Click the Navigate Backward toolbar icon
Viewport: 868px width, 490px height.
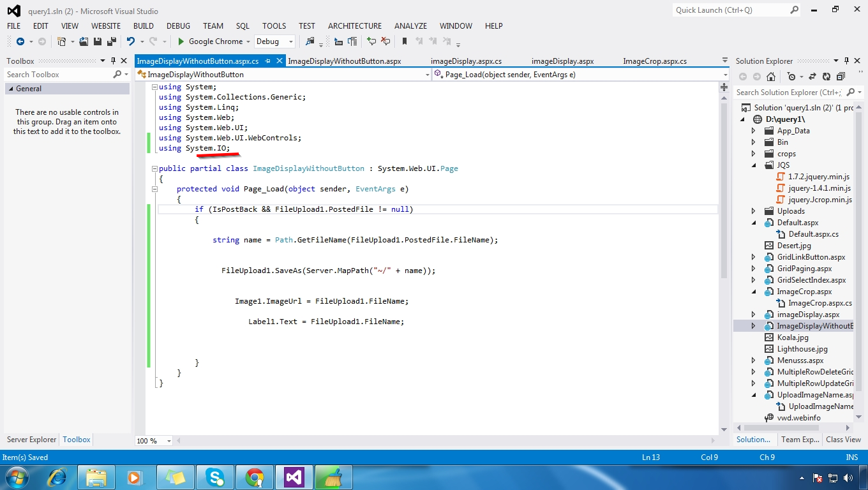[20, 41]
